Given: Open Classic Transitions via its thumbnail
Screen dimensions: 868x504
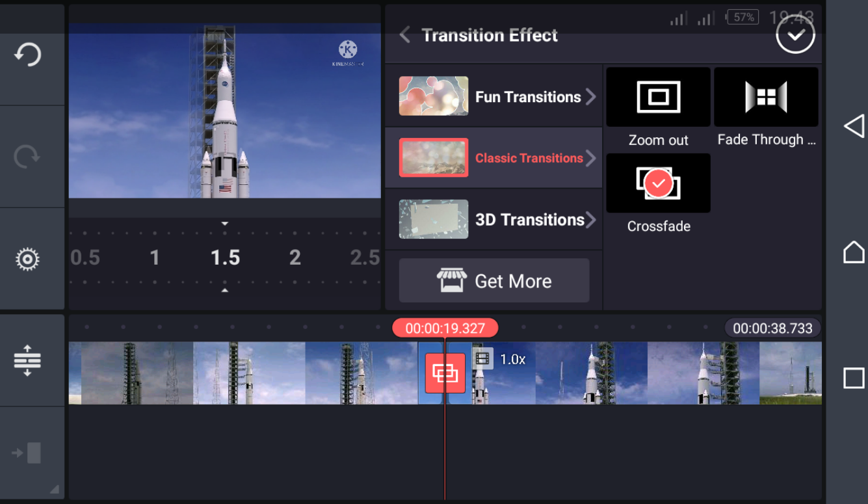Looking at the screenshot, I should tap(433, 157).
